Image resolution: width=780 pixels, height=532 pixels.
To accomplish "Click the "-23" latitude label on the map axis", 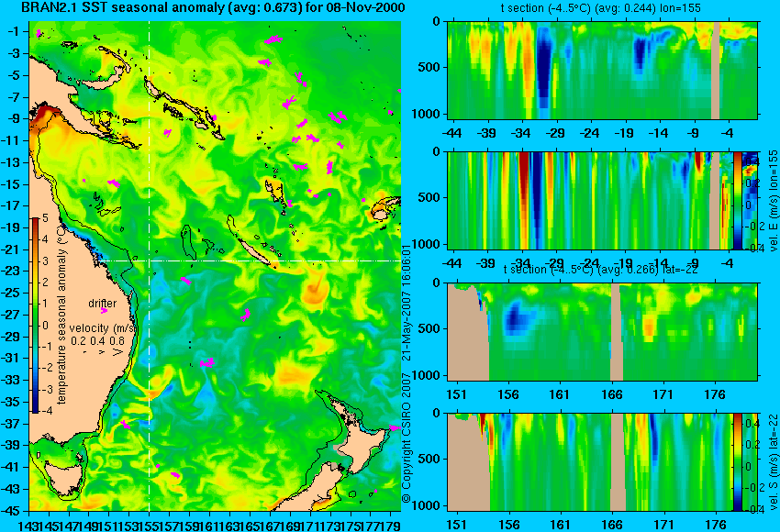I will coord(11,272).
